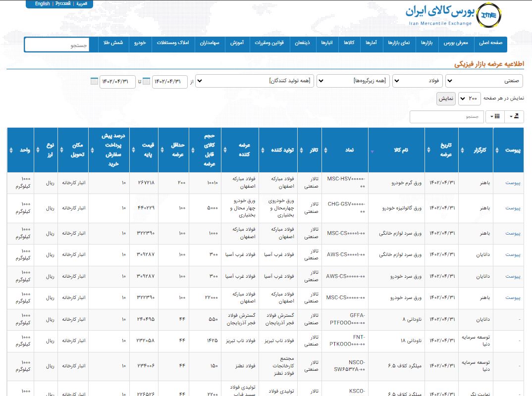Sort table by تاریخ عرضه column arrows

(428, 150)
